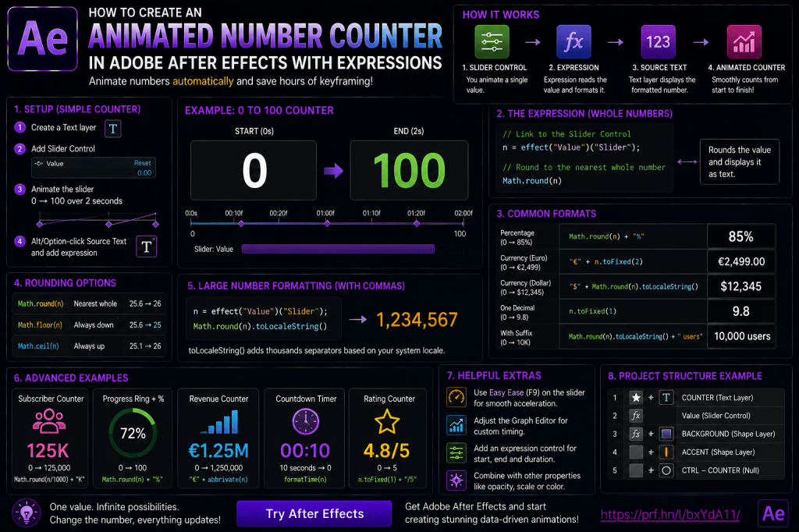Click the animation graph under Animate the slider
799x532 pixels.
click(x=98, y=221)
